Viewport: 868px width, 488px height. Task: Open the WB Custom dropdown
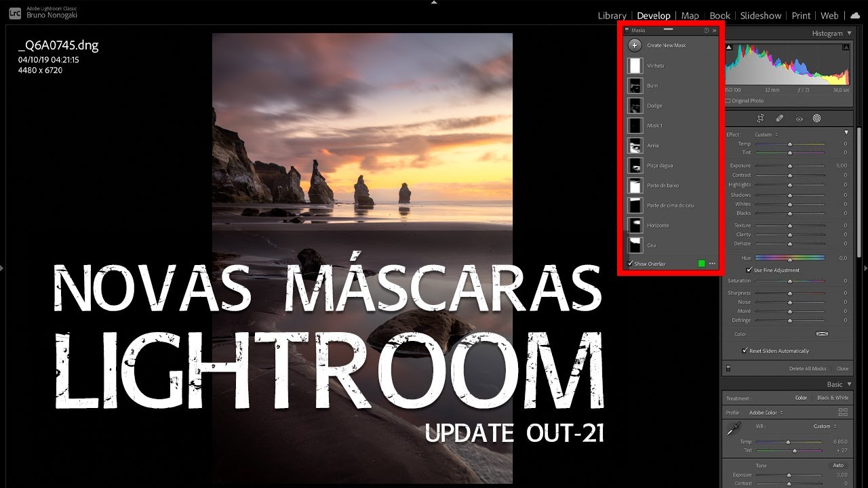tap(825, 426)
